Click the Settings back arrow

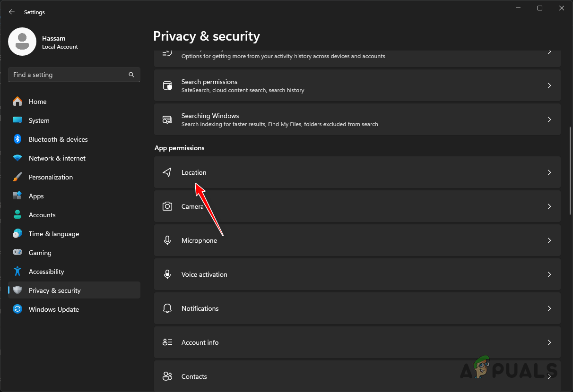pos(12,12)
